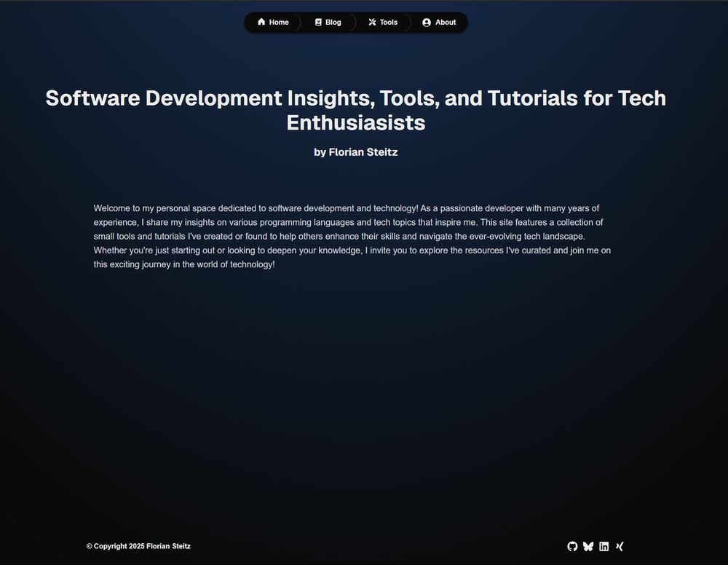Image resolution: width=728 pixels, height=565 pixels.
Task: Click the leftmost social icon in footer
Action: pyautogui.click(x=571, y=546)
